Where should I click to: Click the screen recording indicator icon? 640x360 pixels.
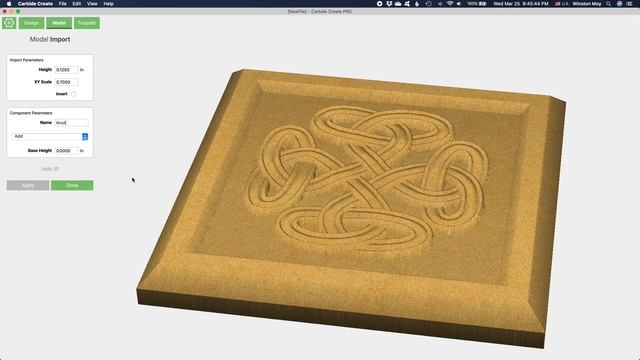(x=380, y=4)
